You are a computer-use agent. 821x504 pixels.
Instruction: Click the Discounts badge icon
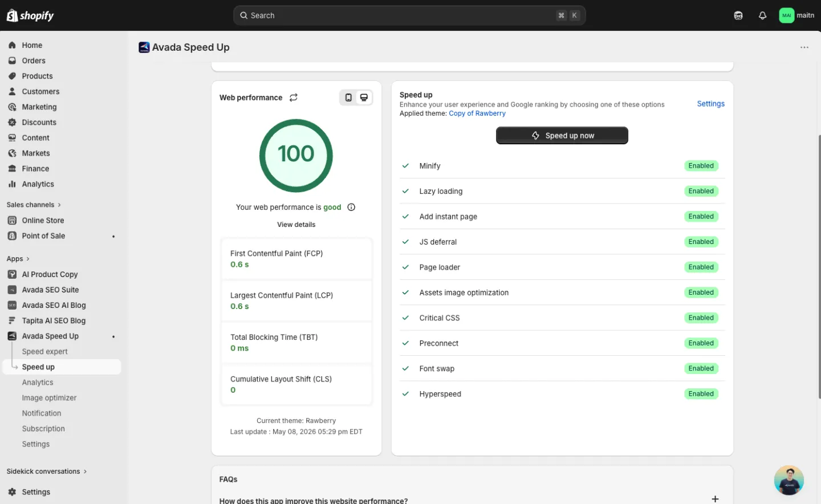(12, 122)
